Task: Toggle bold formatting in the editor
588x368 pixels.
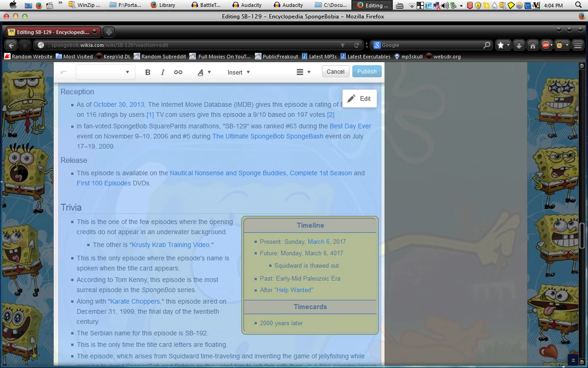Action: click(x=147, y=72)
